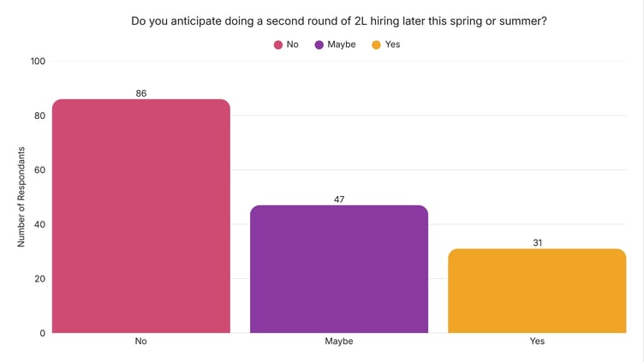Click the 60 tick on the y-axis
Screen dimensions: 644x362
(x=40, y=170)
